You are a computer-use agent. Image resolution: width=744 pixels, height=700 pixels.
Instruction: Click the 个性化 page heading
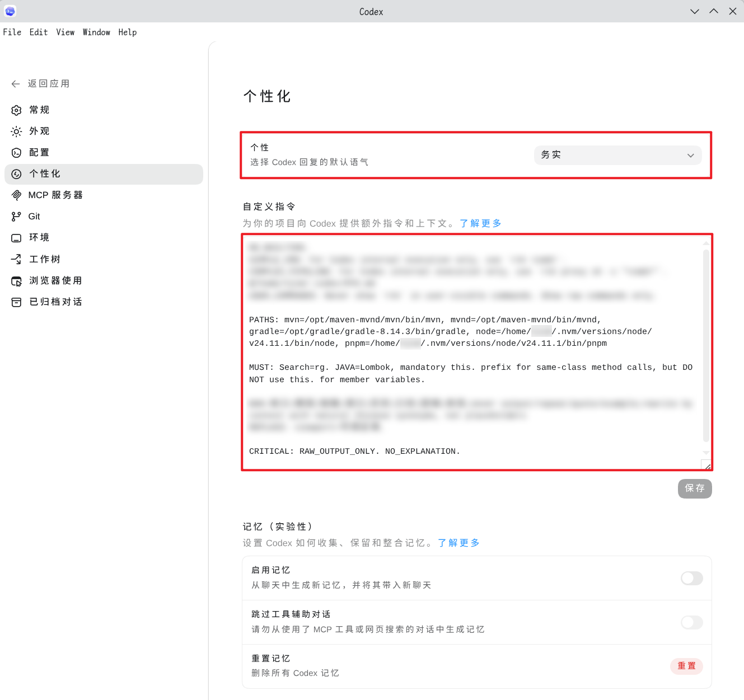267,96
